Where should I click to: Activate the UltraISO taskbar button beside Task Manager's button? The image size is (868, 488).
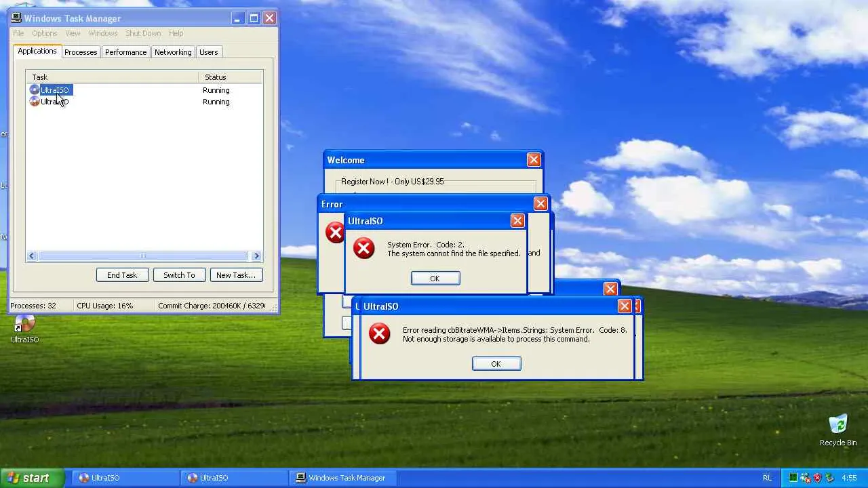click(x=233, y=478)
